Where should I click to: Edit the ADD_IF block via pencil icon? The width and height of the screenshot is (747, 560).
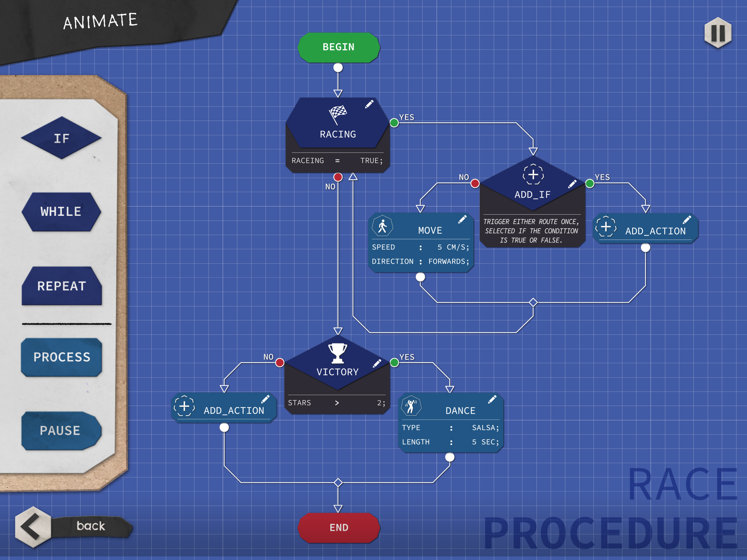coord(572,184)
